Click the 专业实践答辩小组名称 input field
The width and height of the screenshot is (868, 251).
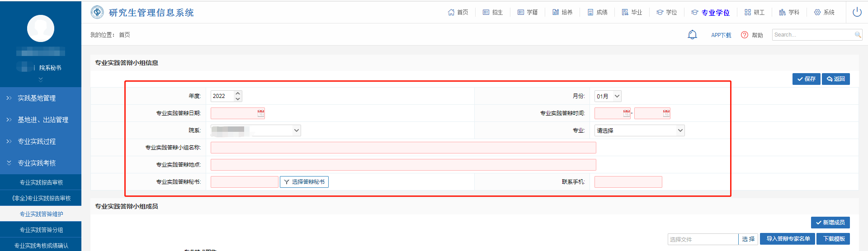click(403, 148)
